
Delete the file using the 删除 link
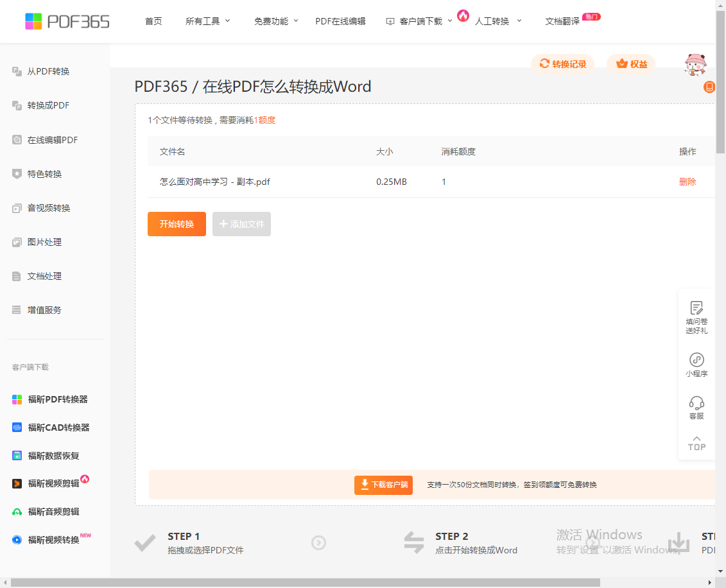(687, 182)
